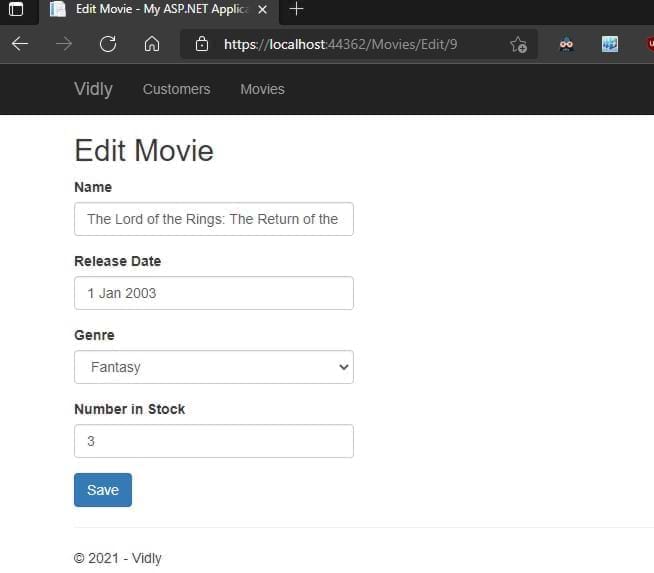The image size is (654, 573).
Task: Select the Edit Movie browser tab
Action: (x=158, y=9)
